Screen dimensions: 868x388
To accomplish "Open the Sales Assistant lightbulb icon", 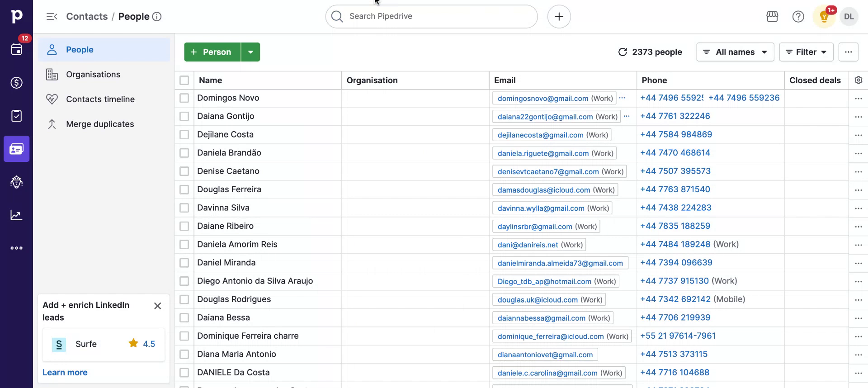I will (824, 17).
